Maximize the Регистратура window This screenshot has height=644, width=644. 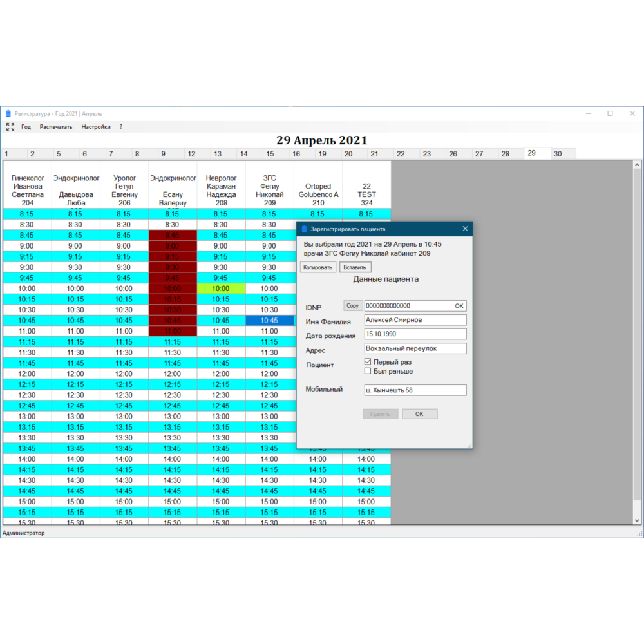(x=610, y=113)
